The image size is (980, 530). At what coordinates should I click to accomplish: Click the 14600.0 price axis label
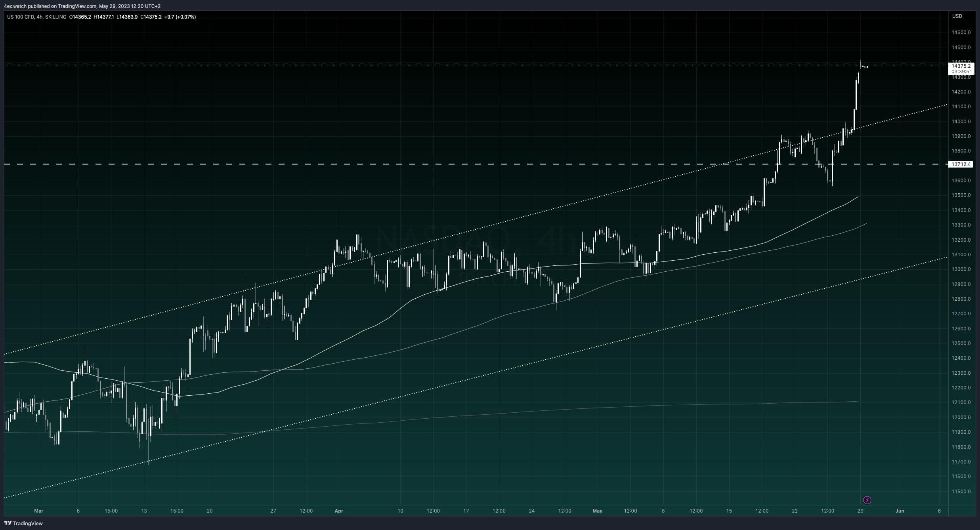(961, 32)
